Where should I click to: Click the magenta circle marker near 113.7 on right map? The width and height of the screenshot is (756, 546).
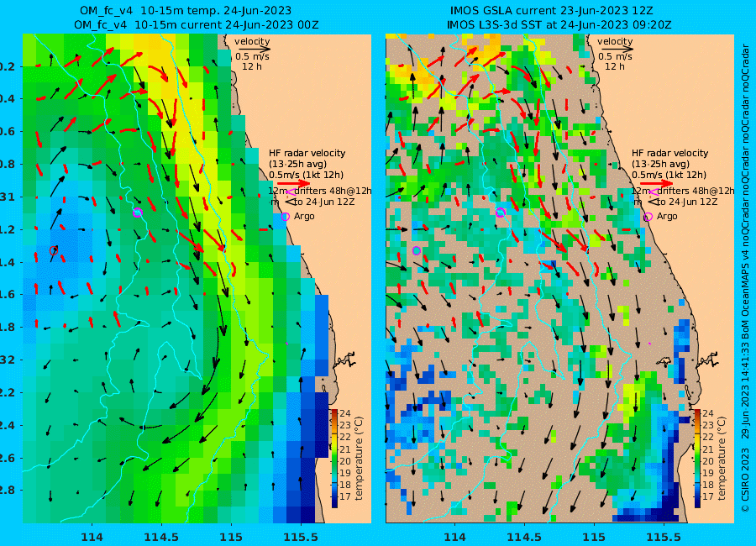417,250
